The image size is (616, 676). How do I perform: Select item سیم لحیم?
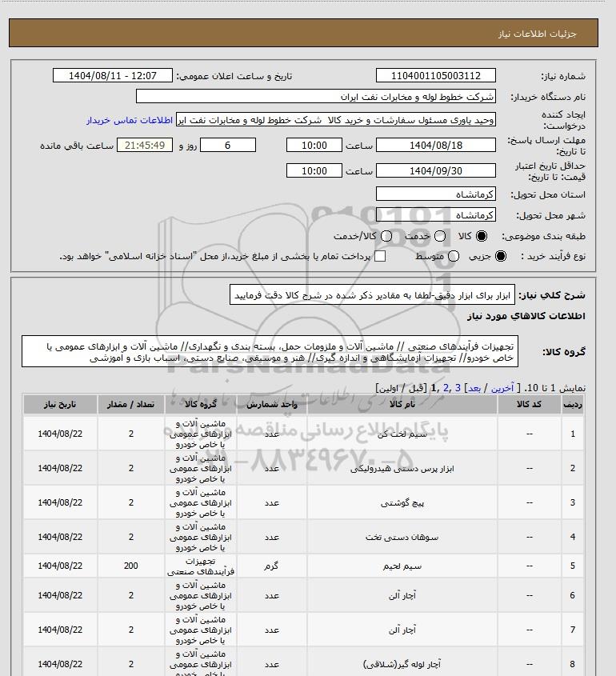click(303, 566)
